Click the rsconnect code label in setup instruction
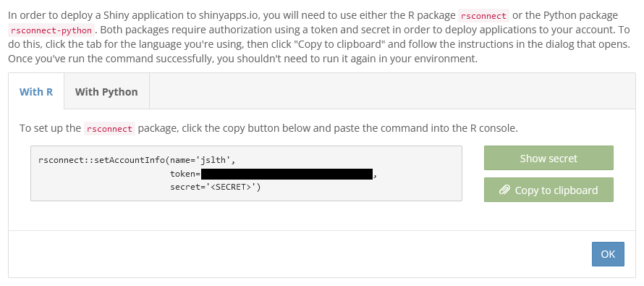Viewport: 644px width, 286px height. [x=109, y=129]
